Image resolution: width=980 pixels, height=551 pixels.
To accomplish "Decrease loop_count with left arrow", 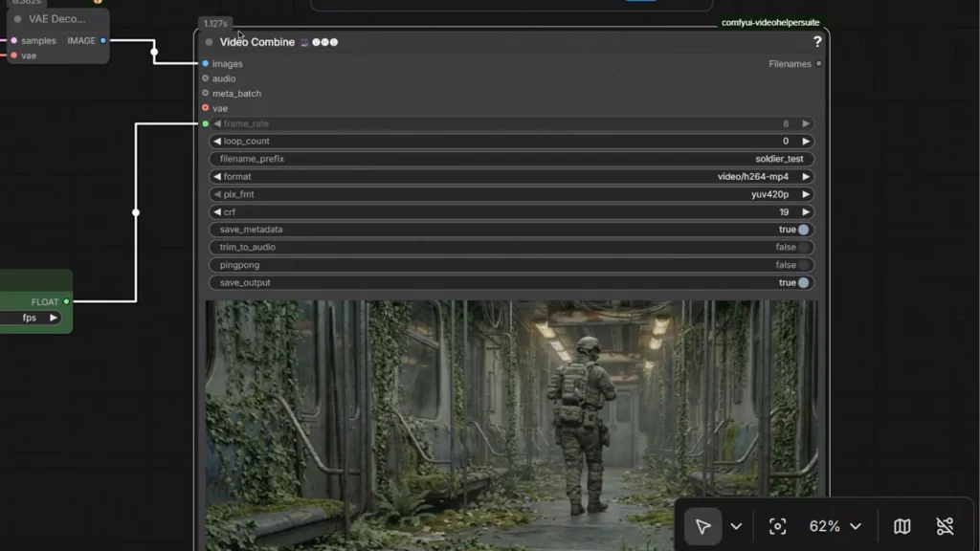I will 217,142.
